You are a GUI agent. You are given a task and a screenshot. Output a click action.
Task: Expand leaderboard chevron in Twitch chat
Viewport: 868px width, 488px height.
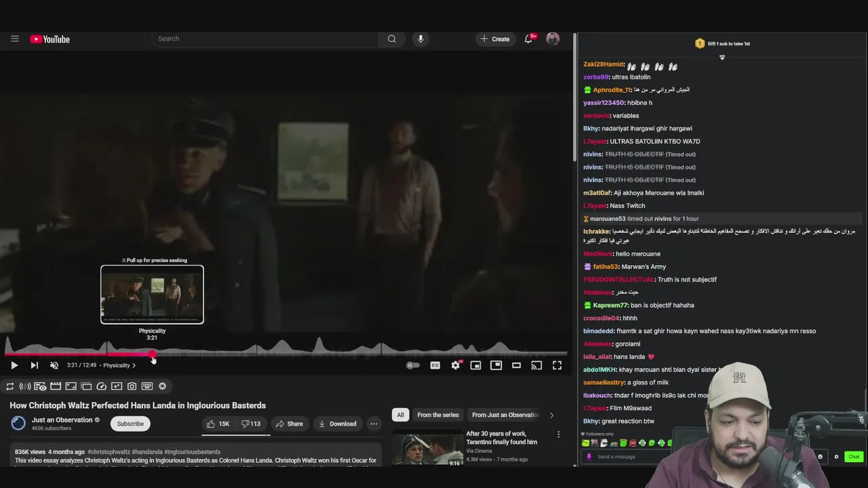pyautogui.click(x=722, y=58)
